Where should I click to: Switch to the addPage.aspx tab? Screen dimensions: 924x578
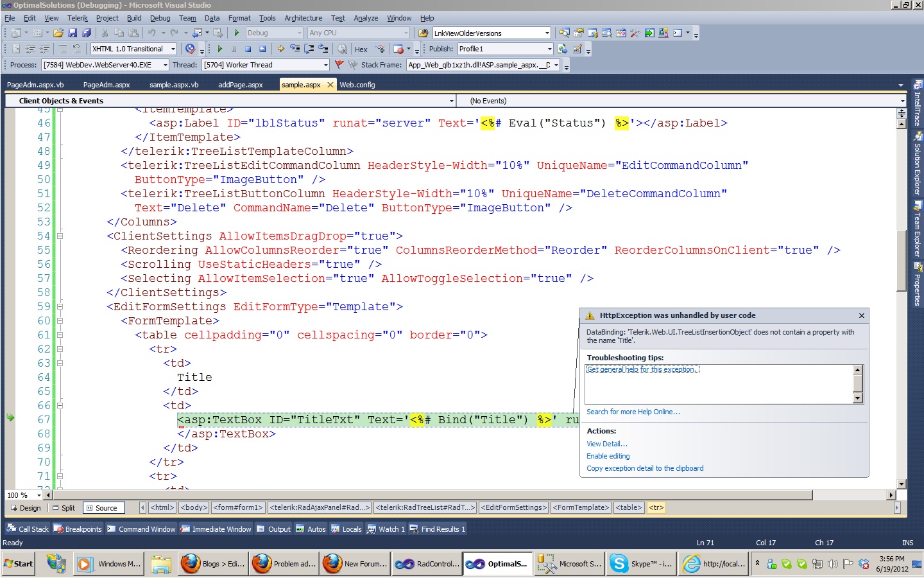241,85
